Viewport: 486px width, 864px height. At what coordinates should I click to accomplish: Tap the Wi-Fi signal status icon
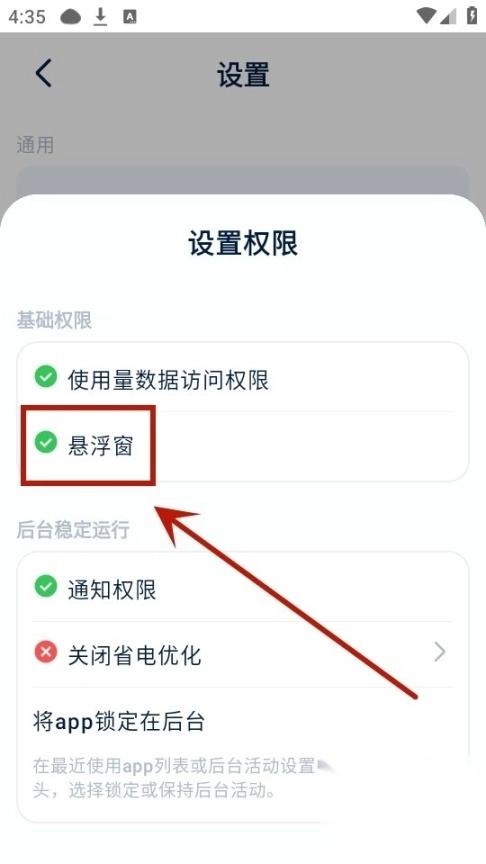pos(426,17)
